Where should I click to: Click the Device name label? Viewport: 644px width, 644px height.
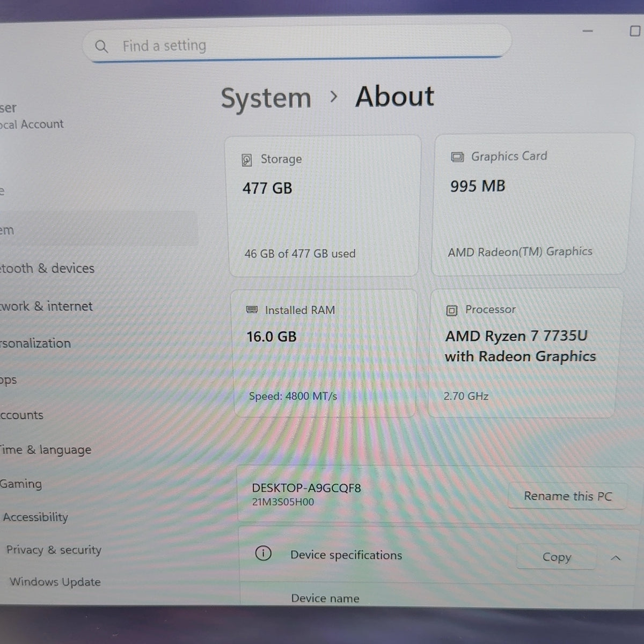(x=325, y=598)
